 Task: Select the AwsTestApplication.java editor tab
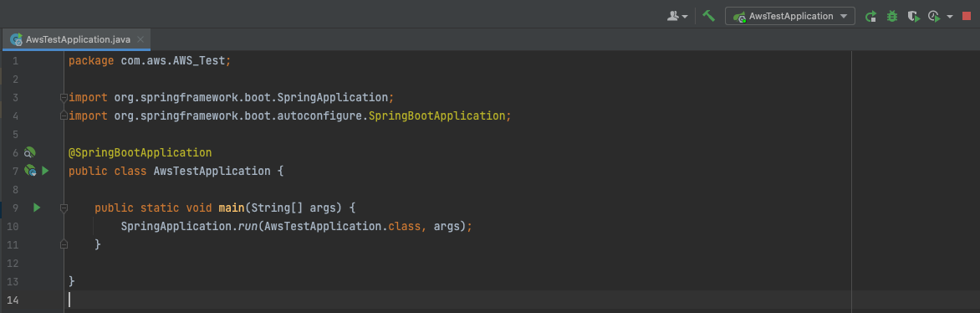click(x=78, y=39)
